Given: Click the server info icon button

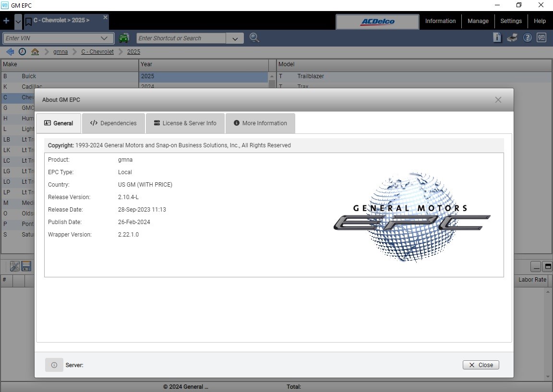Looking at the screenshot, I should pyautogui.click(x=54, y=365).
